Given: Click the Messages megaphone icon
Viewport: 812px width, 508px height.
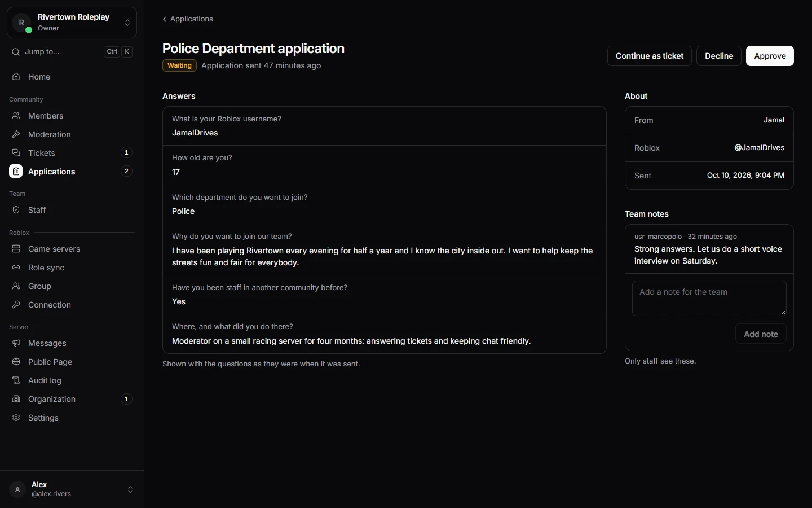Looking at the screenshot, I should pyautogui.click(x=16, y=343).
